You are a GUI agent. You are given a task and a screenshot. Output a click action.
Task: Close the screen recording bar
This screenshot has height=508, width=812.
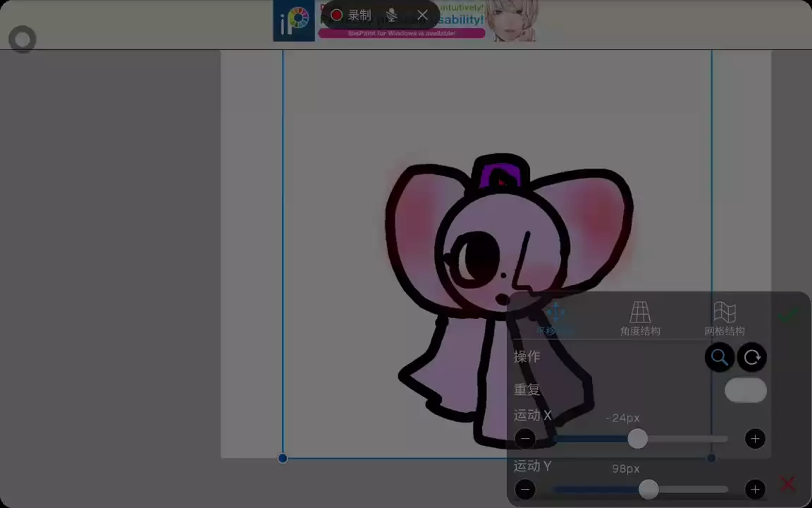422,15
